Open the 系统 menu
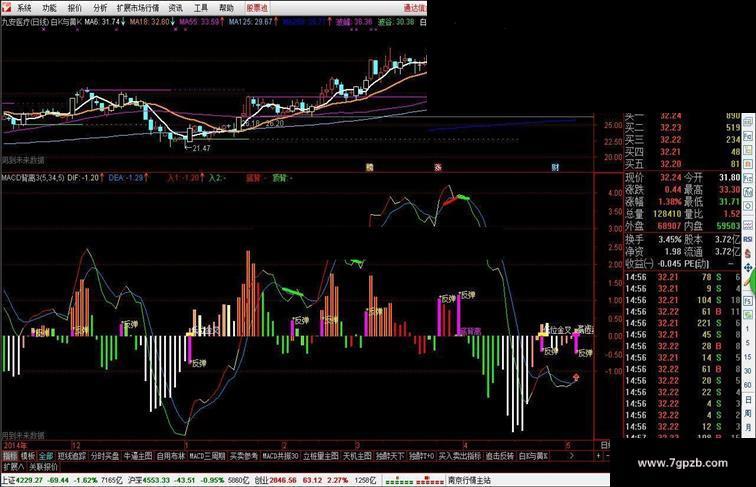Screen dimensions: 756x487 [24, 8]
